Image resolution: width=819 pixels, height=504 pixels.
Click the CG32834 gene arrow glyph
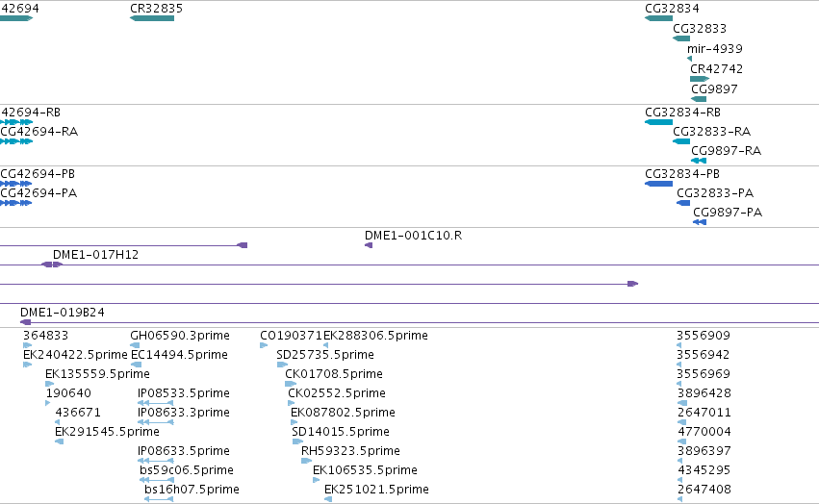658,18
